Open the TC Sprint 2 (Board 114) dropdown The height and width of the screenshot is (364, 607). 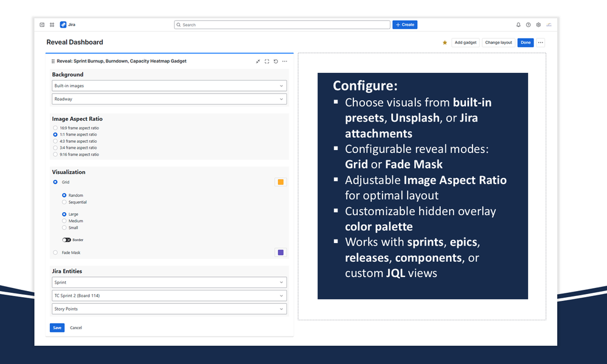(169, 295)
